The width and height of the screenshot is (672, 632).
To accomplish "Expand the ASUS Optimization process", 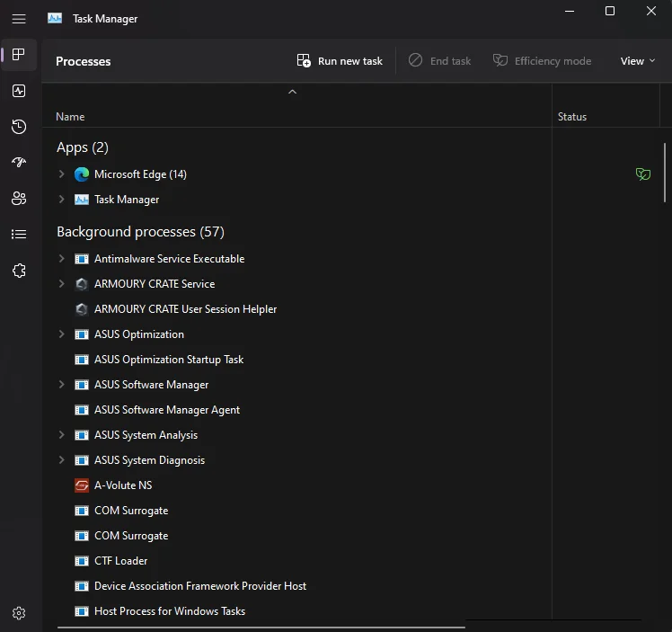I will [x=61, y=334].
